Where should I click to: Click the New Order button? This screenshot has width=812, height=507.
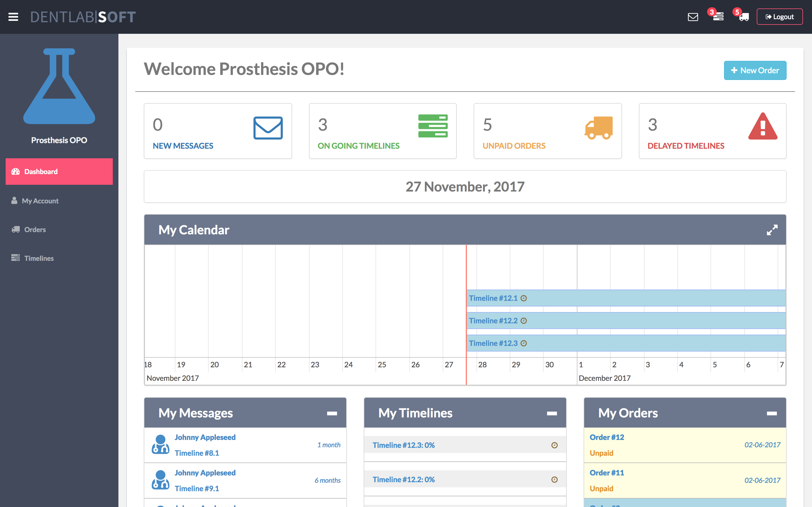click(x=754, y=70)
